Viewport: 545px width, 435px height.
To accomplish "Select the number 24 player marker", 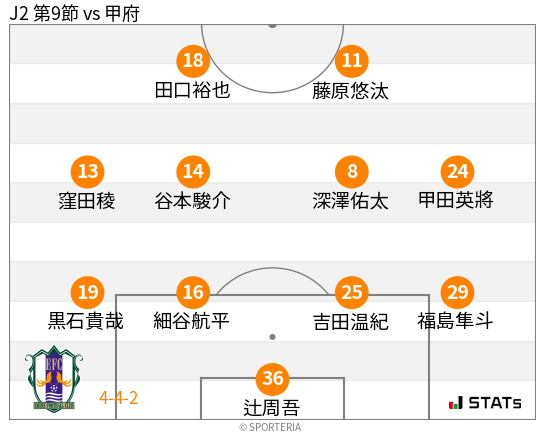I will (x=457, y=172).
